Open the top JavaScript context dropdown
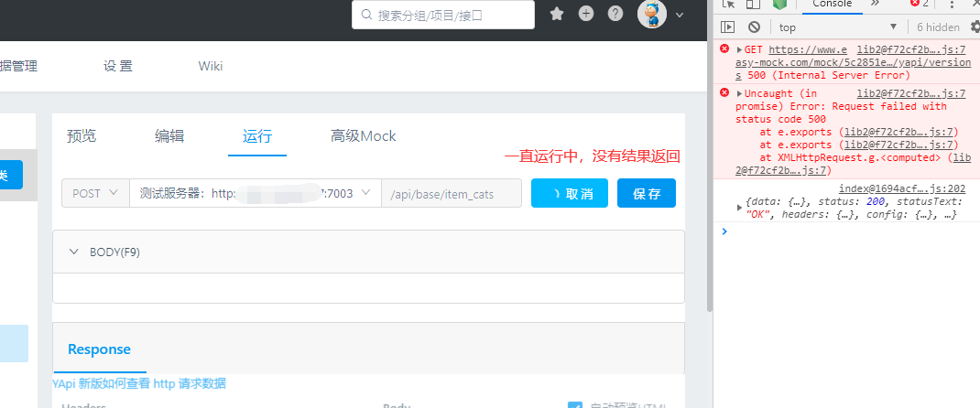 tap(837, 27)
